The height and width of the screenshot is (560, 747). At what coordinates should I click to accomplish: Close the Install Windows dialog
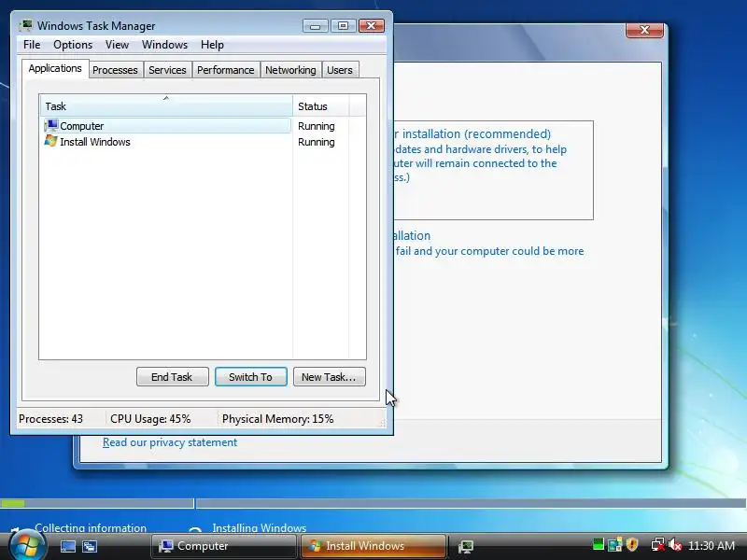click(x=644, y=30)
